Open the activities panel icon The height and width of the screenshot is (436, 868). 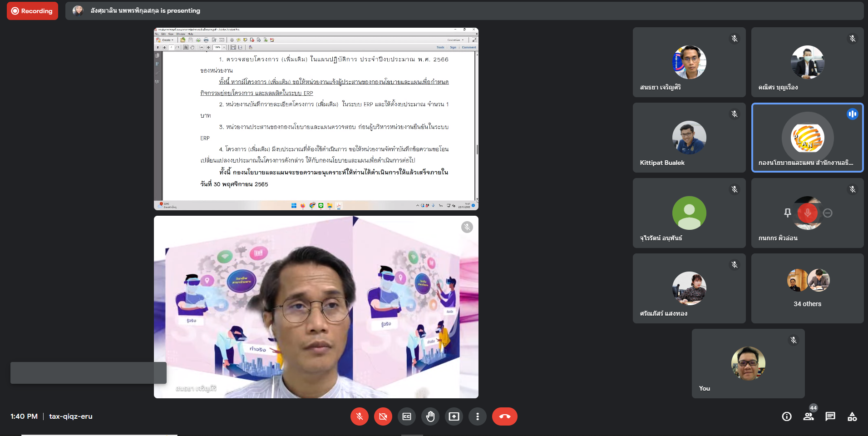[x=852, y=416]
